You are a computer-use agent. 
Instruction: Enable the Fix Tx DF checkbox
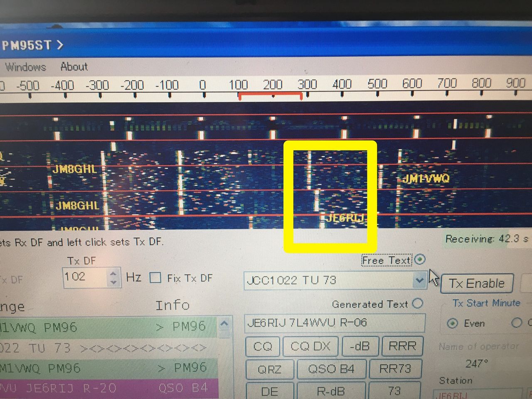tap(155, 278)
